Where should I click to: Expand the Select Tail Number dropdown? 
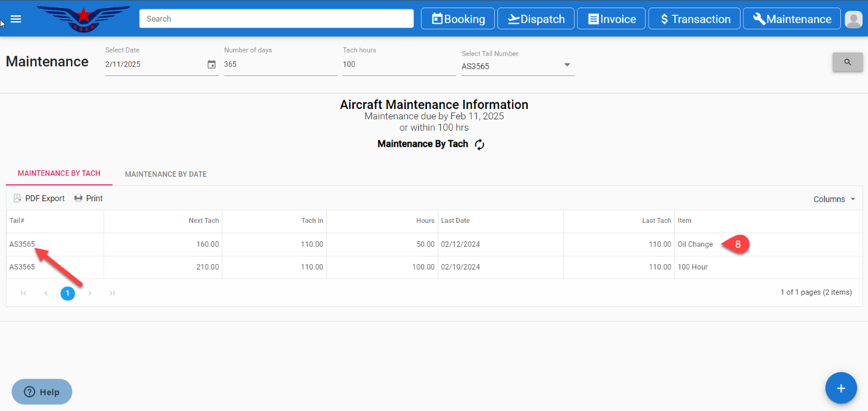point(567,65)
